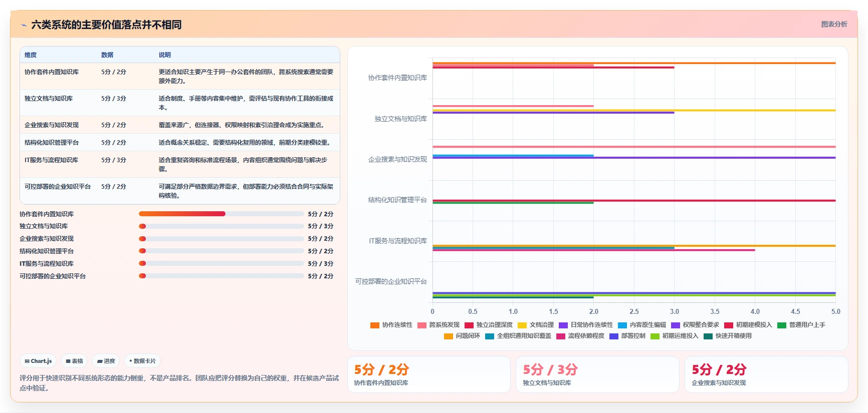This screenshot has width=868, height=413.
Task: Click the dark green 快速开箱使用 legend swatch
Action: coord(708,336)
